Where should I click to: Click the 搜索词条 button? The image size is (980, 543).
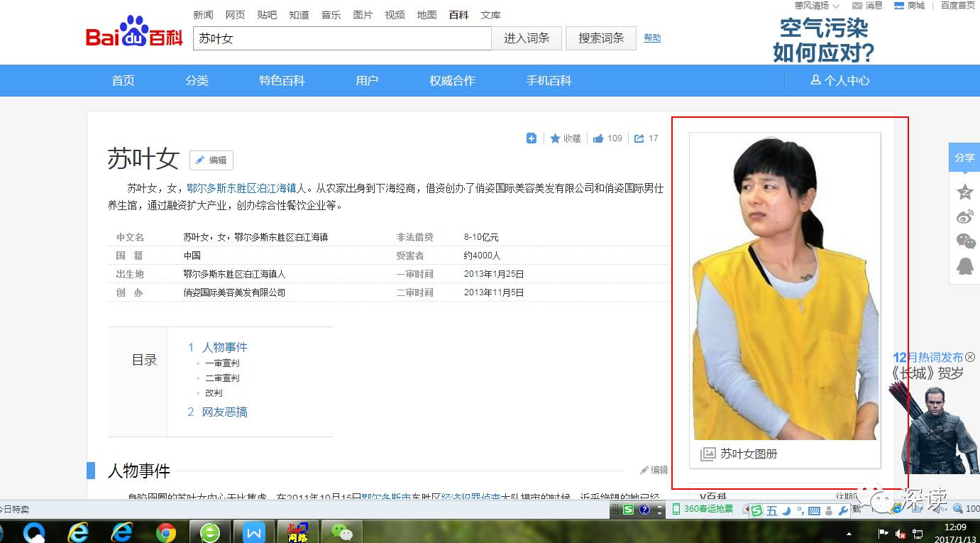[601, 38]
